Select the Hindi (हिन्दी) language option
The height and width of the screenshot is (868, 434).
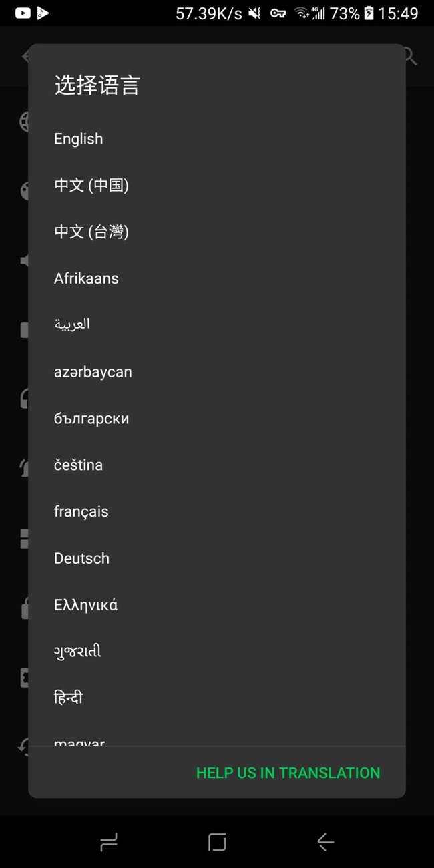click(x=69, y=698)
